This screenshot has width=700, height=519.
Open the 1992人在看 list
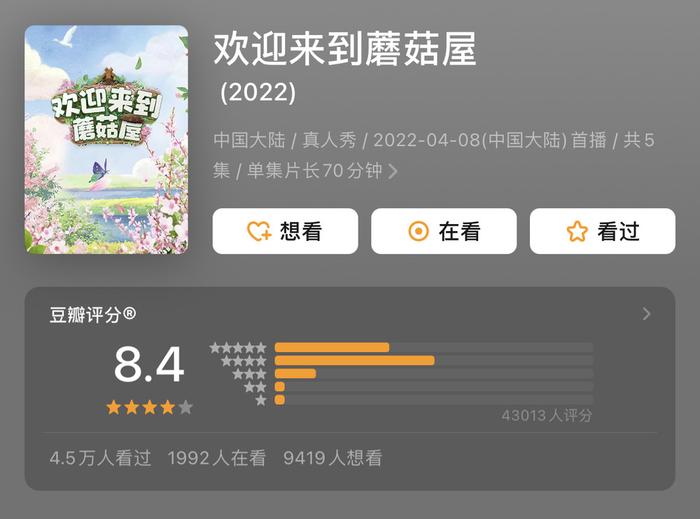(217, 458)
